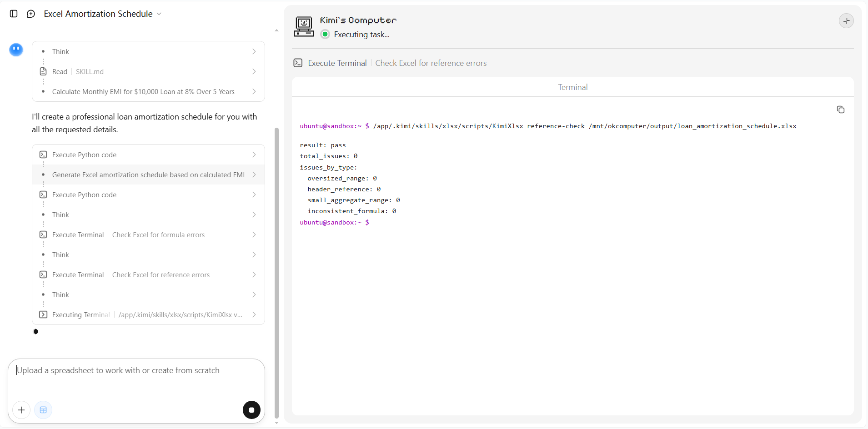Click the 'I'll create a professional loan' message

[x=145, y=123]
